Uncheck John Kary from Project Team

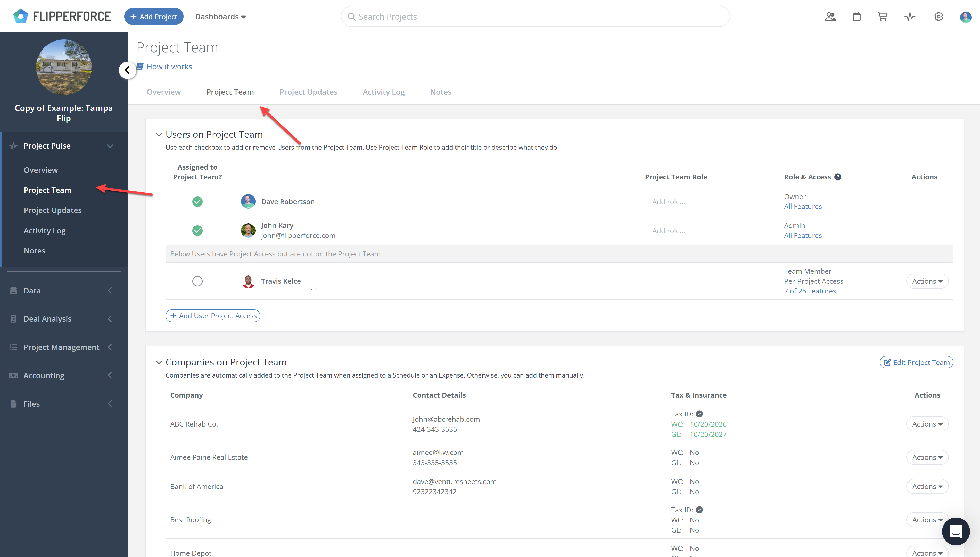pyautogui.click(x=197, y=230)
